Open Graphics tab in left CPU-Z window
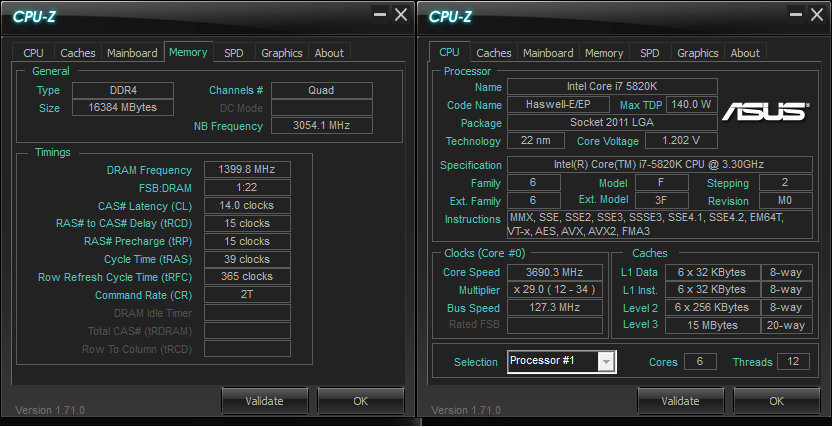 point(282,53)
